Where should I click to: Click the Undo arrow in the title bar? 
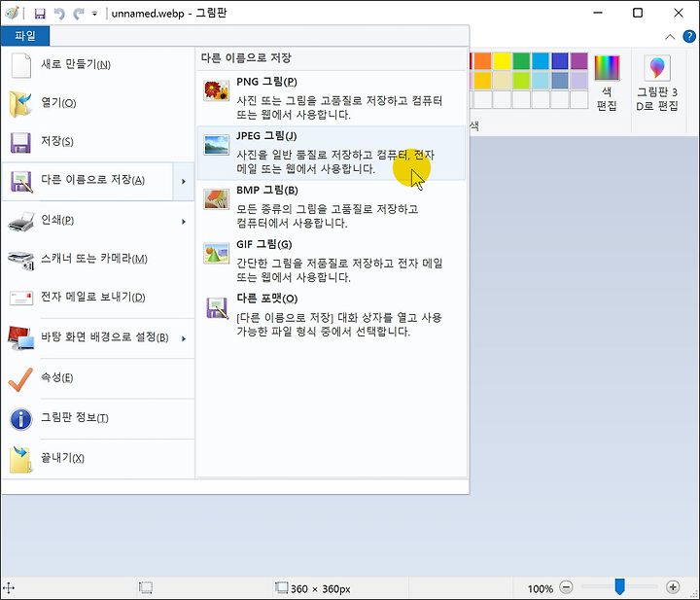[x=59, y=14]
